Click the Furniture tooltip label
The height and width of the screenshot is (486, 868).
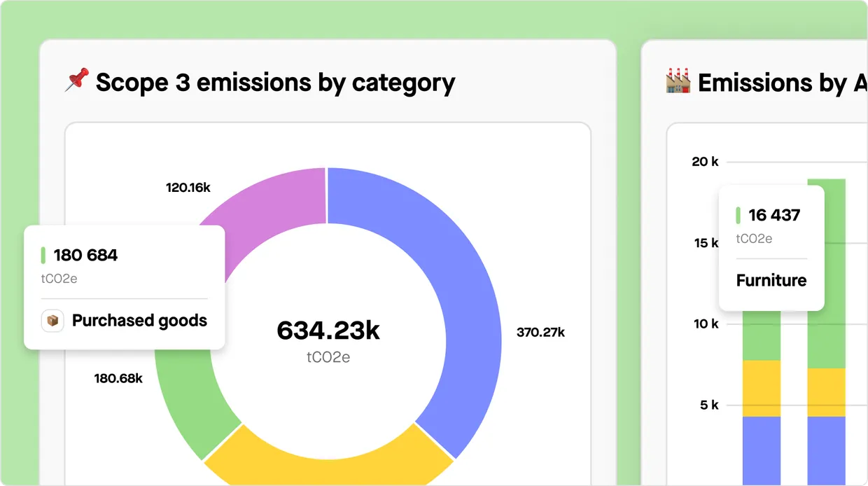pyautogui.click(x=771, y=281)
